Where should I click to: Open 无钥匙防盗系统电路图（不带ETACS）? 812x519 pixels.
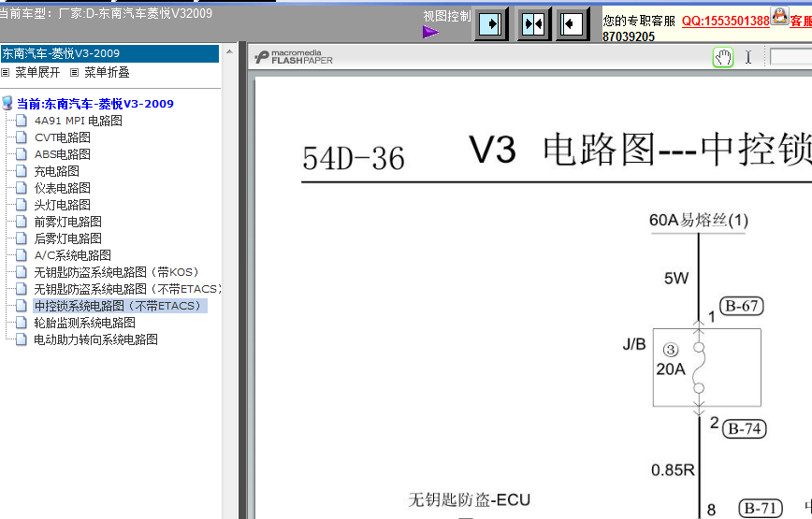[x=127, y=289]
